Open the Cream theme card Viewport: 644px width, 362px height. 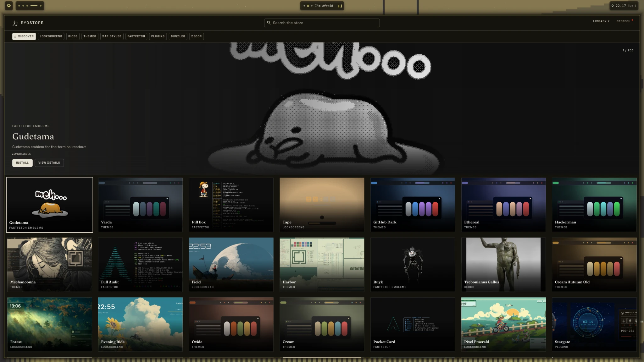click(x=322, y=324)
